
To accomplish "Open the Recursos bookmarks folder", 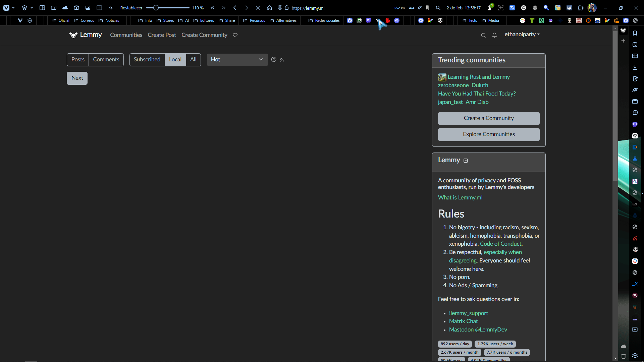I will click(x=254, y=20).
